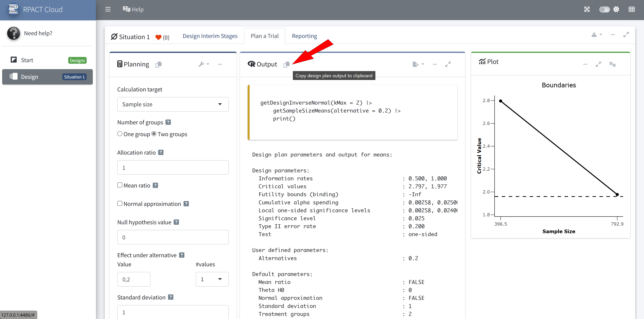Select the One group radio button
Image resolution: width=644 pixels, height=319 pixels.
[120, 134]
